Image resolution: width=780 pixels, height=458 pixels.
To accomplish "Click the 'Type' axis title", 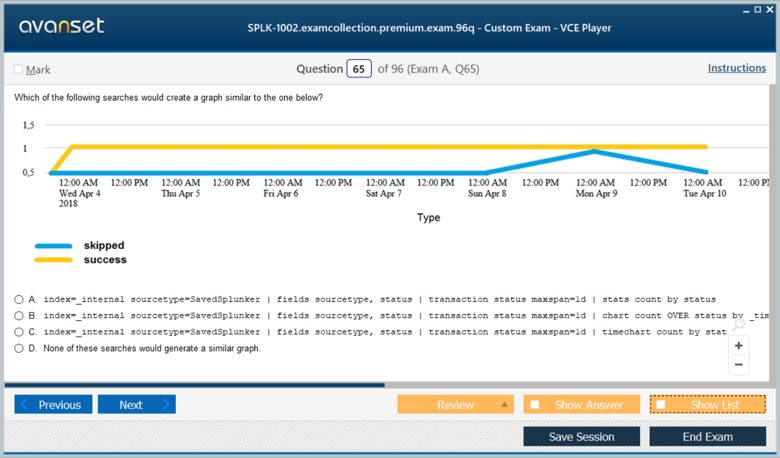I will coord(428,217).
